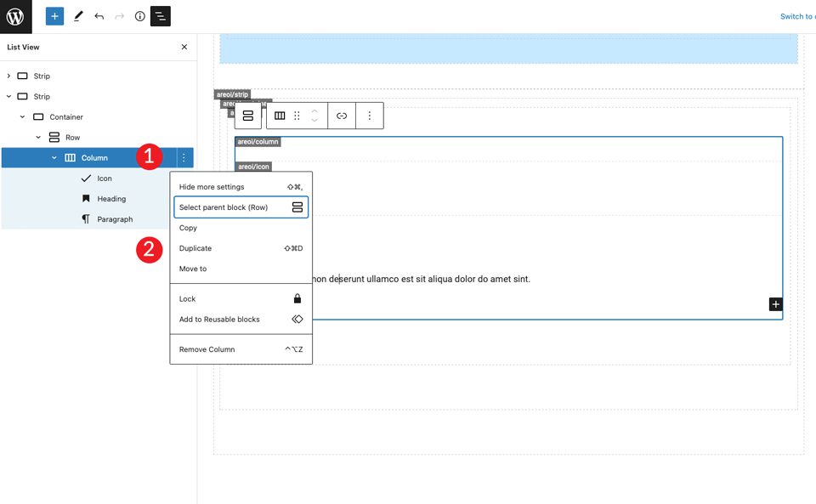
Task: Click Select parent block (Row) option
Action: 224,207
